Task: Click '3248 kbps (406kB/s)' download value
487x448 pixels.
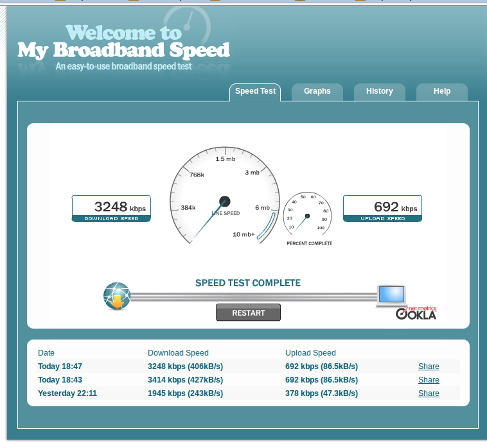Action: point(186,366)
